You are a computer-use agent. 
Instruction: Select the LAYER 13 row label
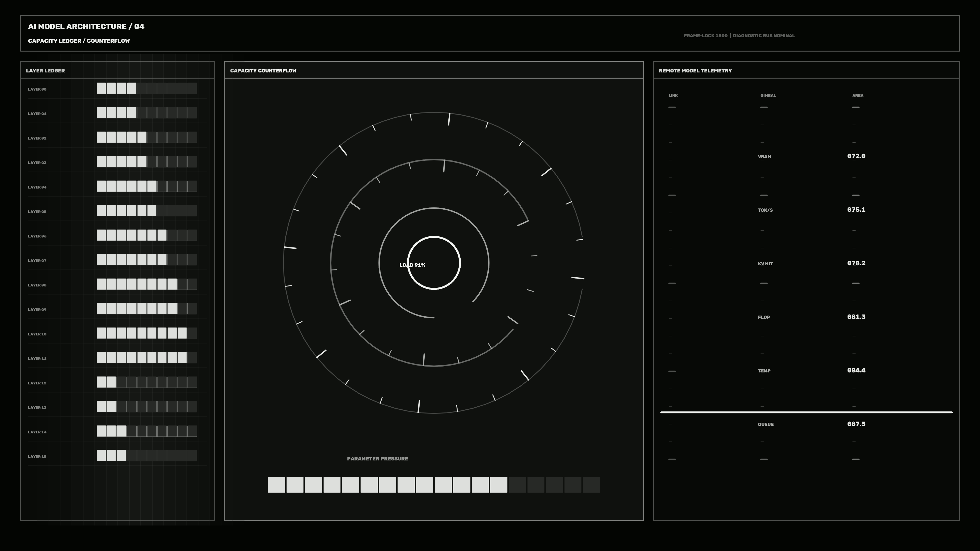37,408
